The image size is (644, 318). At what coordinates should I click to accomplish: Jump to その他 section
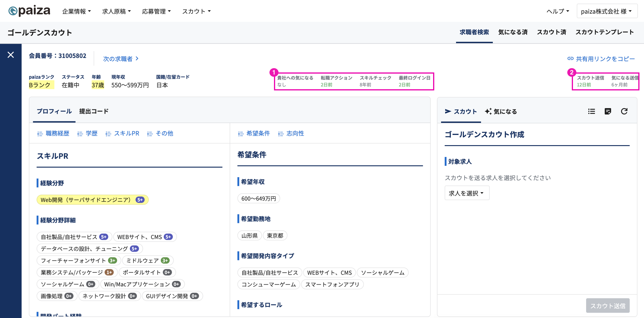pyautogui.click(x=164, y=133)
